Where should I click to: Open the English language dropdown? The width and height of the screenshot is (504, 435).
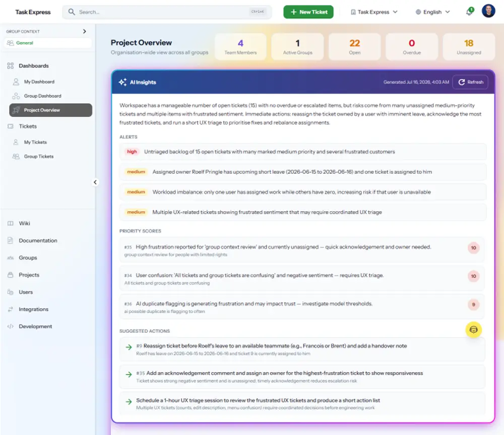[x=432, y=12]
